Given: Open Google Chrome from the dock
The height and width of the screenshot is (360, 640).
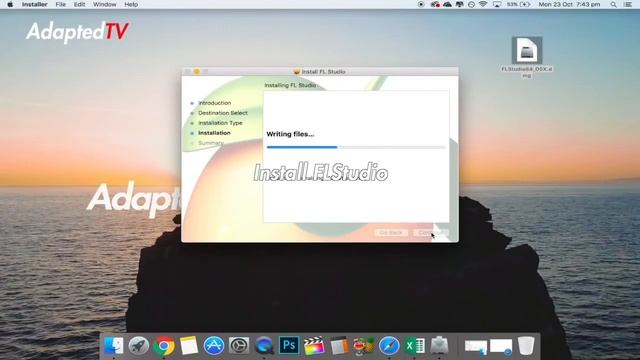Looking at the screenshot, I should [164, 346].
